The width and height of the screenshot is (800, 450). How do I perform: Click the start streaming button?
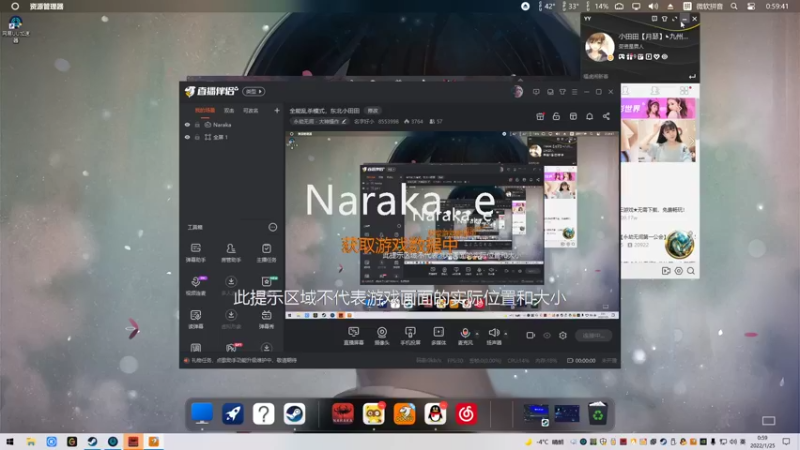593,336
